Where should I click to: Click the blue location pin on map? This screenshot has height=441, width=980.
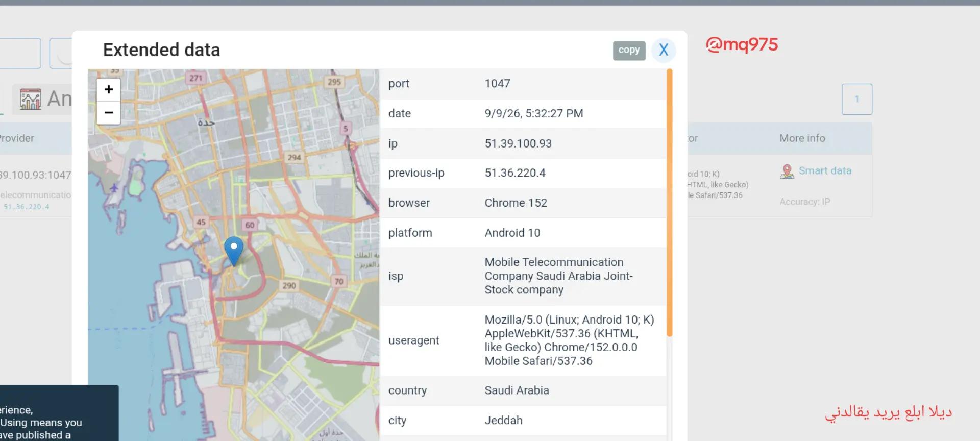[234, 251]
